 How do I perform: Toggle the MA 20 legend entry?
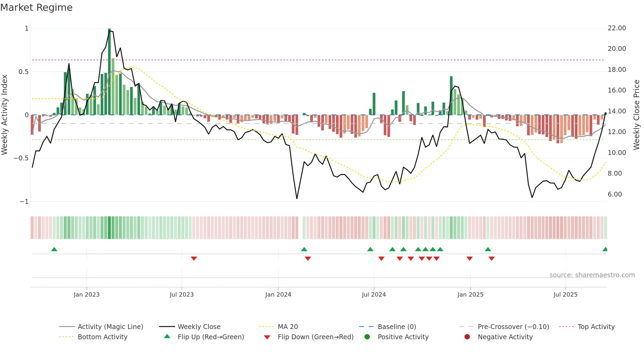(x=278, y=327)
